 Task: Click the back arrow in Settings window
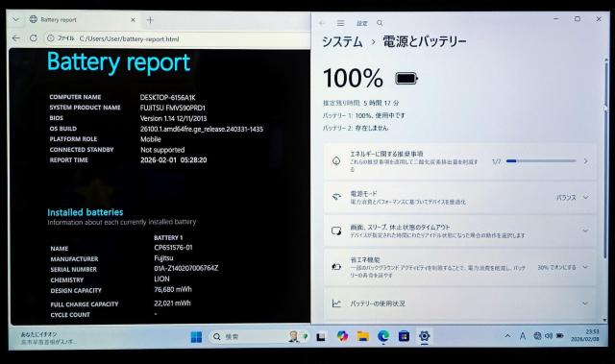[x=322, y=23]
